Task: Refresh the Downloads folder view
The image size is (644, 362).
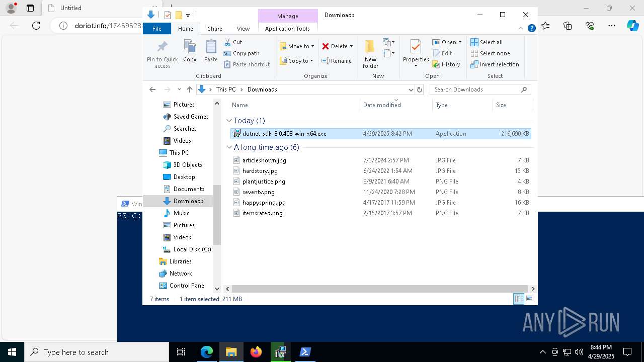Action: click(x=420, y=89)
